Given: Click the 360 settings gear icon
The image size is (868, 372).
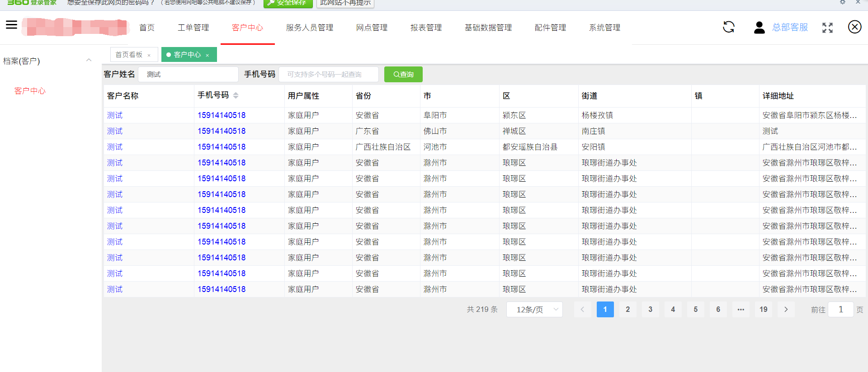Looking at the screenshot, I should pyautogui.click(x=843, y=2).
